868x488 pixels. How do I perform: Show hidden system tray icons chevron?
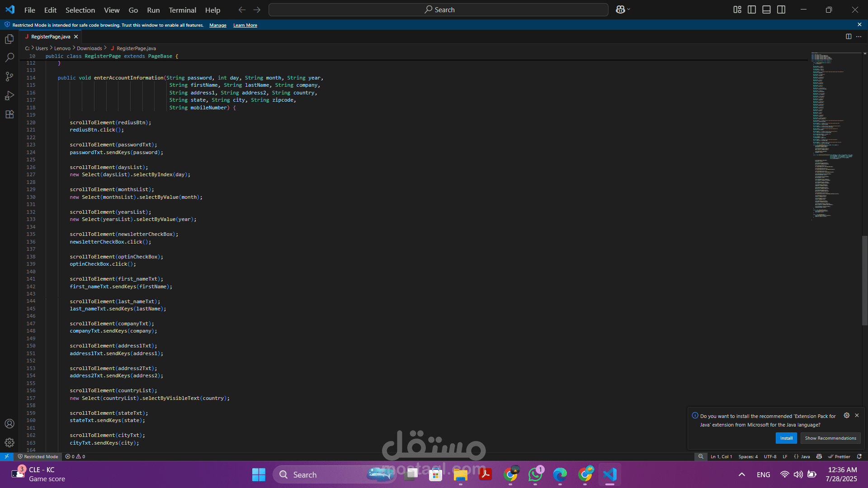point(742,474)
